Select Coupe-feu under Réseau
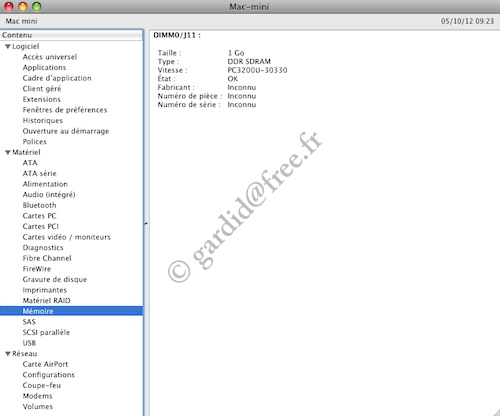500x416 pixels. [42, 385]
